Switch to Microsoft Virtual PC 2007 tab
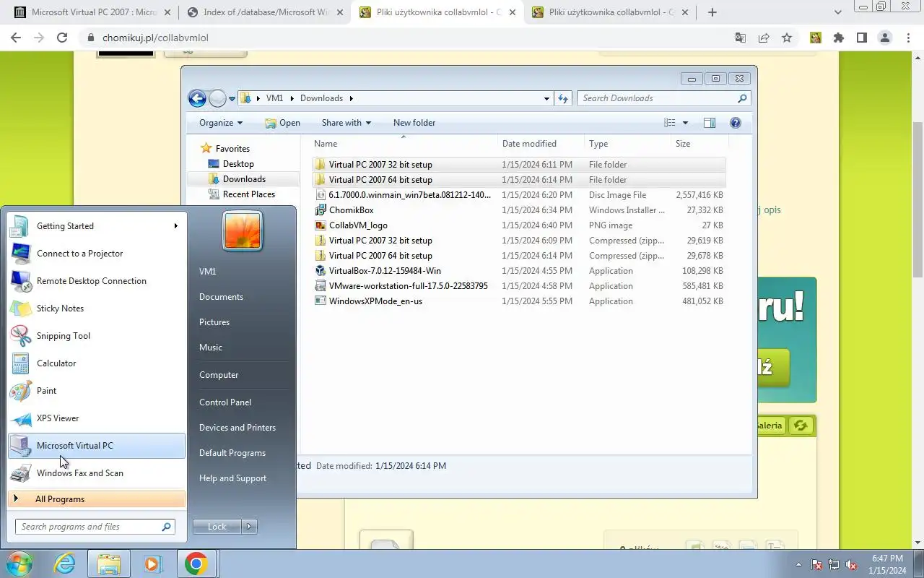Image resolution: width=924 pixels, height=578 pixels. [92, 12]
